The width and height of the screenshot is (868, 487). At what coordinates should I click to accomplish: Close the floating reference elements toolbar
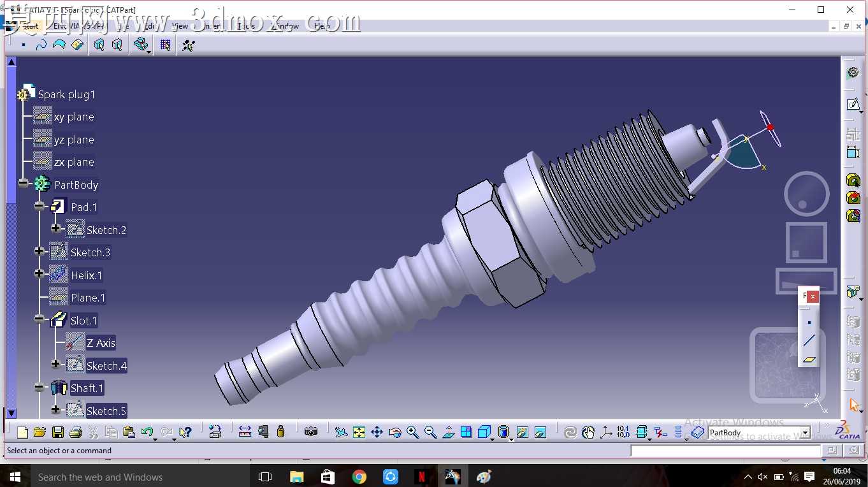pos(813,296)
